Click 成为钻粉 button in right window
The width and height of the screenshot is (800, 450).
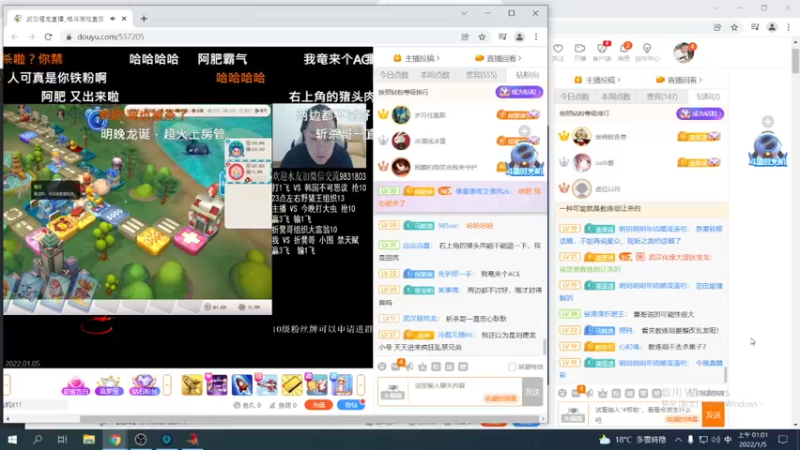(x=700, y=113)
